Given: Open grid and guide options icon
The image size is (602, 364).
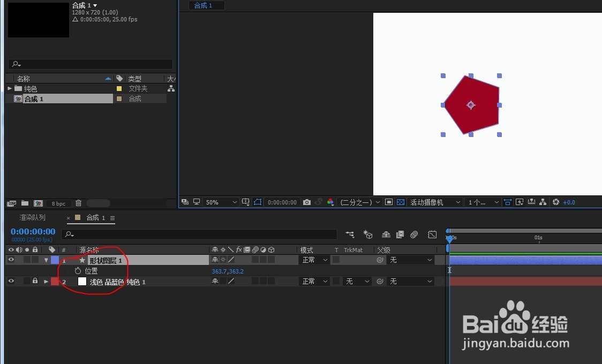Looking at the screenshot, I should coord(246,202).
